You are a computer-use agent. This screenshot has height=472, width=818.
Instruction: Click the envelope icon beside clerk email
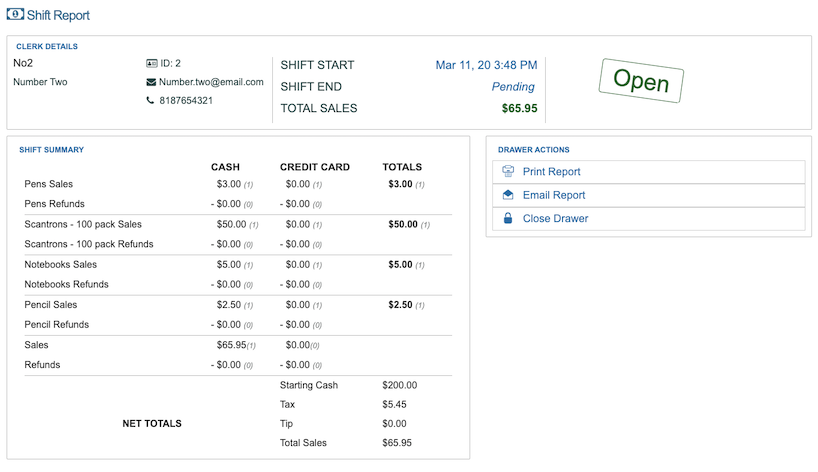(x=152, y=82)
